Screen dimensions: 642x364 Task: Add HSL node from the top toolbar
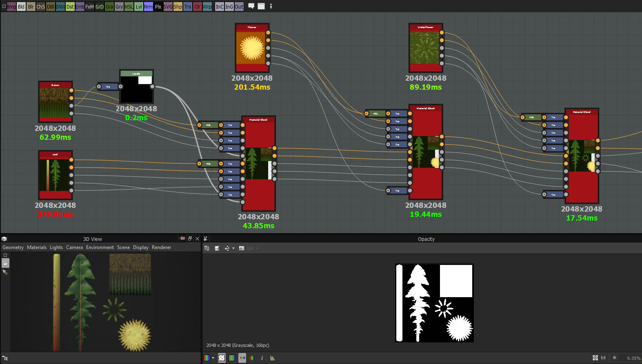click(129, 7)
